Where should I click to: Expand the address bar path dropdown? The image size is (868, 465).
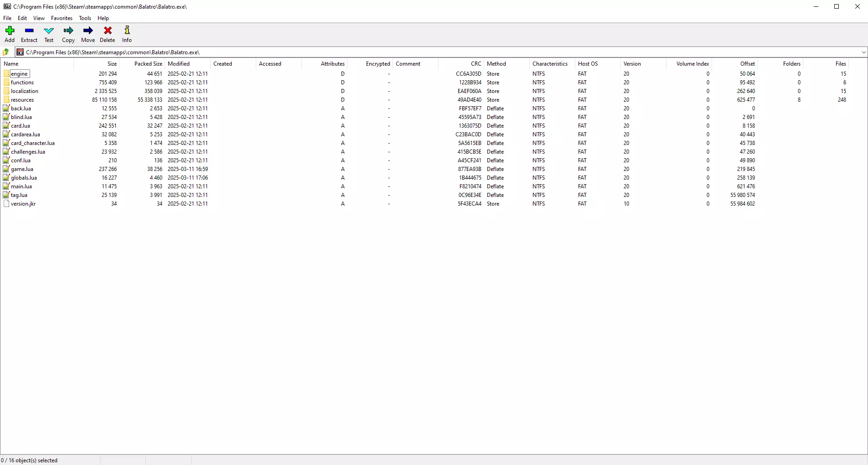pos(863,52)
